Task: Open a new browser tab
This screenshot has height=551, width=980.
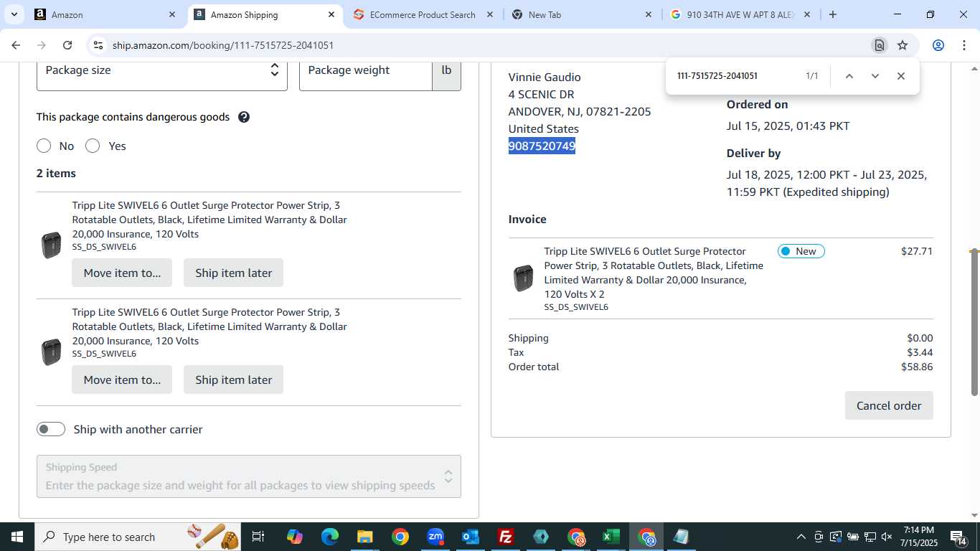Action: pyautogui.click(x=833, y=14)
